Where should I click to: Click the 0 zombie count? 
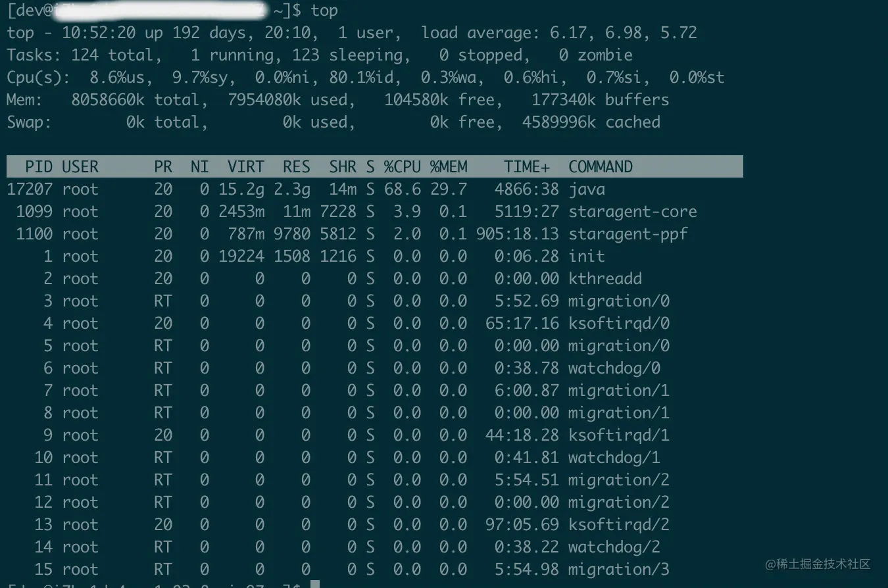tap(564, 55)
